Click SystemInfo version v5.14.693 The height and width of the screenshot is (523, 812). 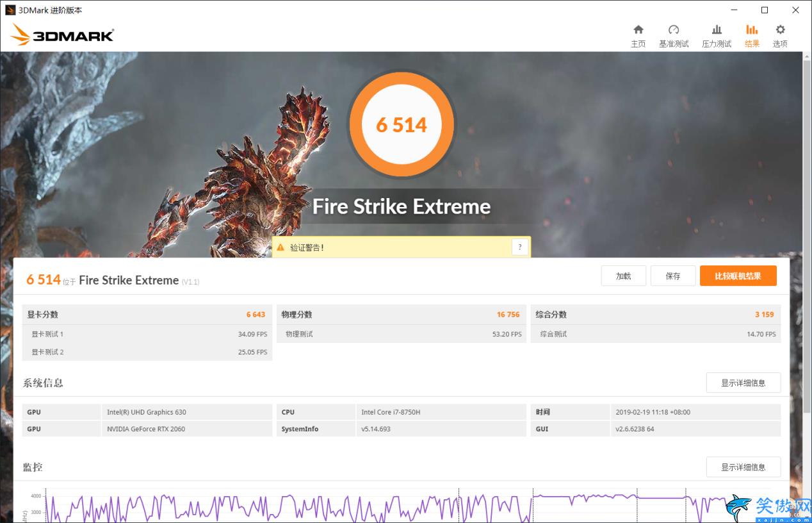tap(376, 429)
